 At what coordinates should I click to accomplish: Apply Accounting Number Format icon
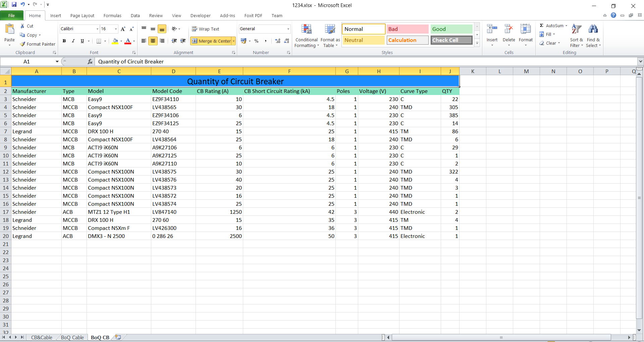[x=244, y=41]
